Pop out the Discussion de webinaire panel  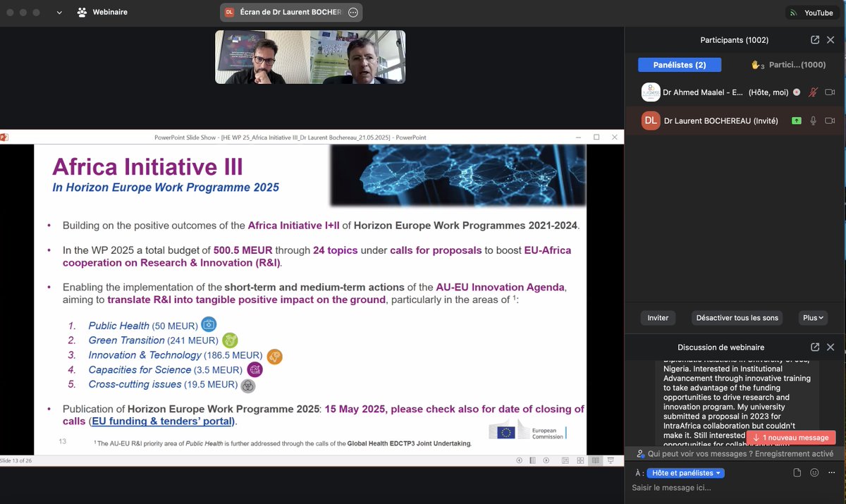815,347
